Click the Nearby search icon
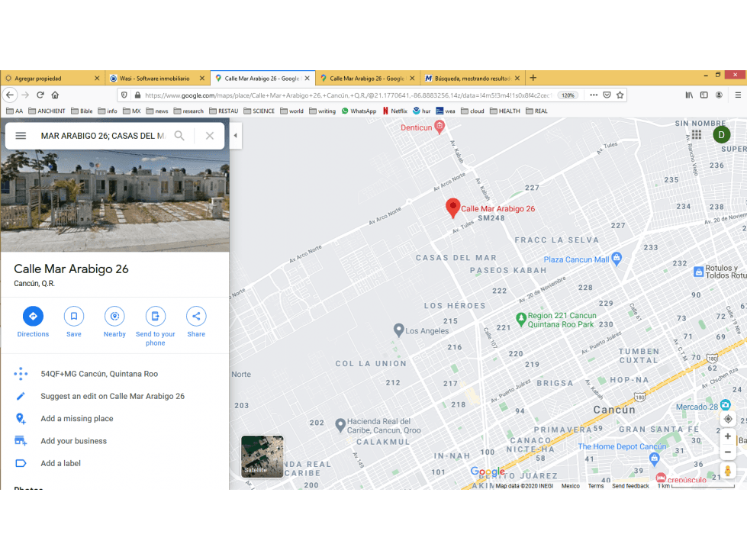Image resolution: width=747 pixels, height=560 pixels. pos(114,316)
